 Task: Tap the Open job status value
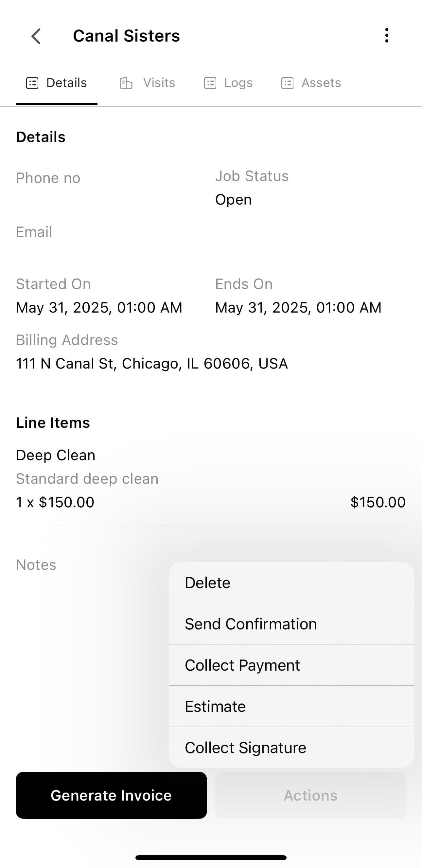pyautogui.click(x=233, y=199)
